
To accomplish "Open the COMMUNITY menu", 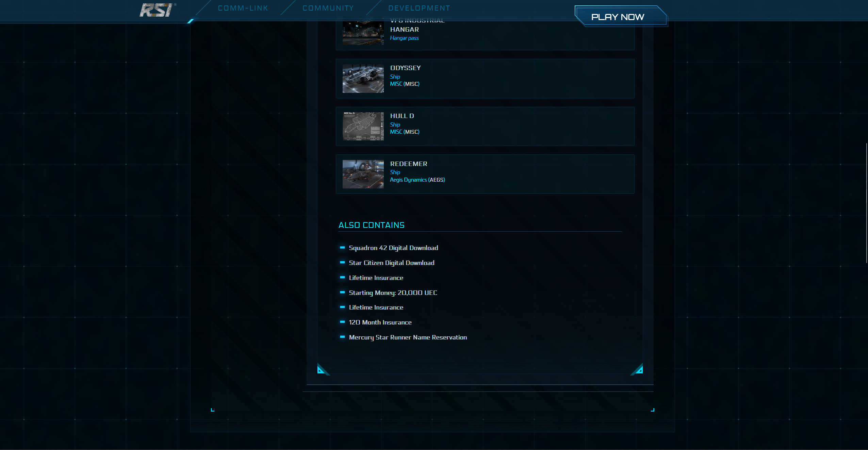I will click(x=328, y=8).
